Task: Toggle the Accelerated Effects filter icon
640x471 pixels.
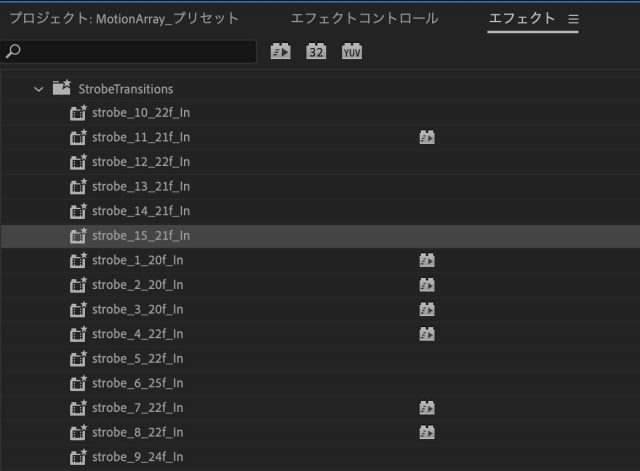Action: (281, 52)
